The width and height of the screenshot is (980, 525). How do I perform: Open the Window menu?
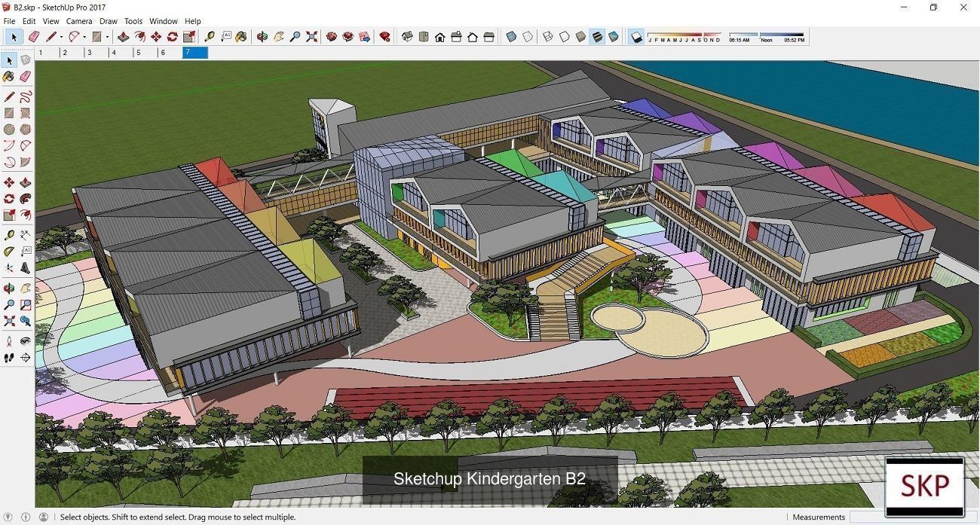pyautogui.click(x=164, y=21)
